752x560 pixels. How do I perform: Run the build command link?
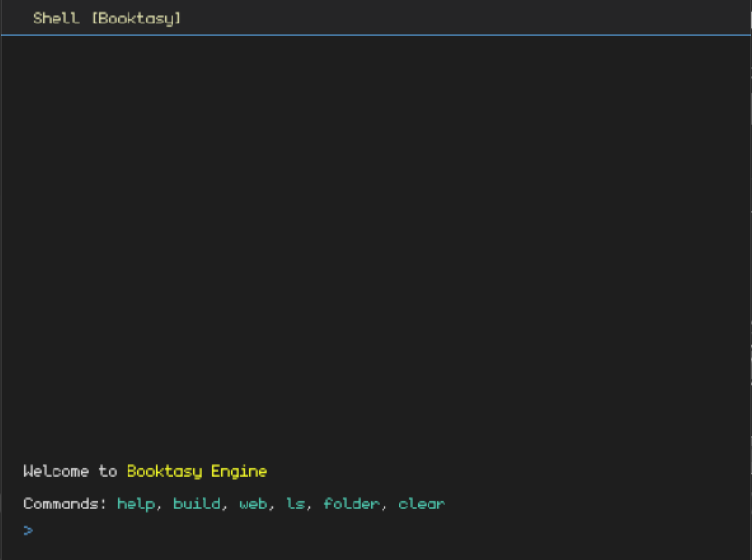pyautogui.click(x=197, y=504)
